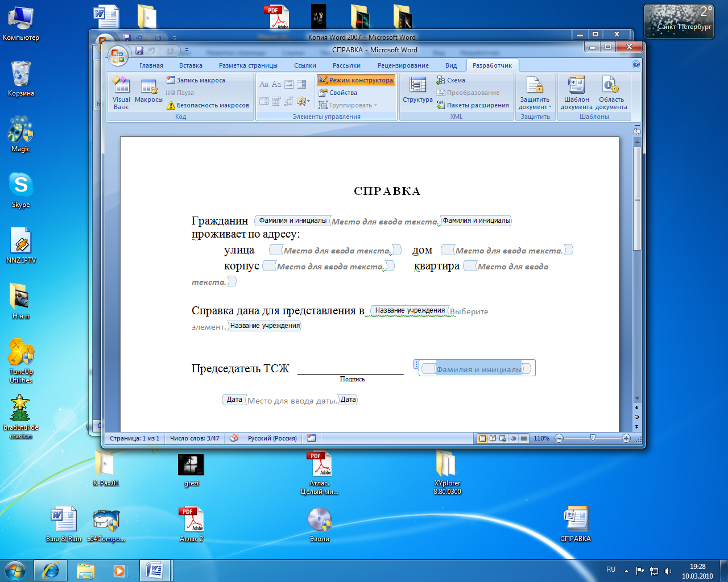The image size is (728, 582).
Task: Click the volume icon in tray
Action: pos(668,571)
